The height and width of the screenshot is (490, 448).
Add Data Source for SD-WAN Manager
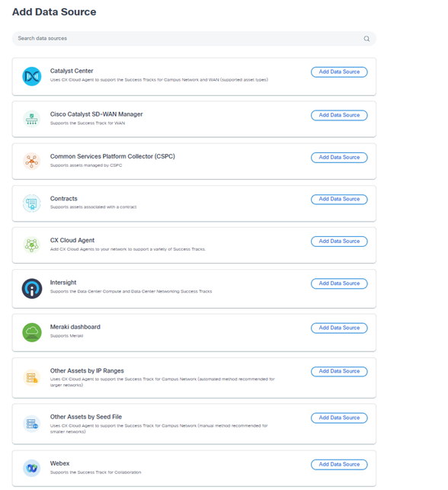(x=339, y=115)
